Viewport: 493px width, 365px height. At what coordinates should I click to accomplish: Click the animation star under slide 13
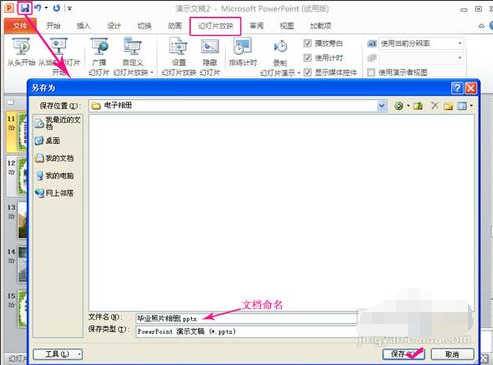pos(11,216)
